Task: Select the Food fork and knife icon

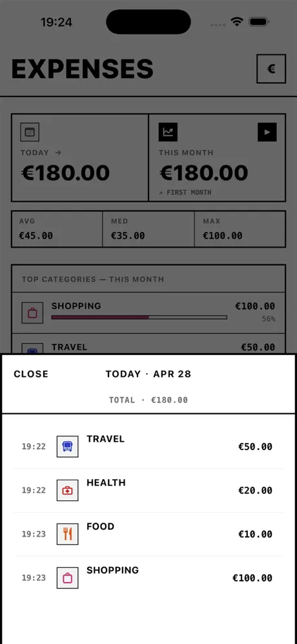Action: tap(67, 534)
